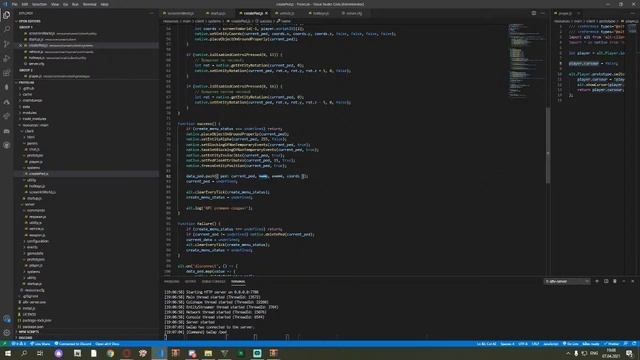640x360 pixels.
Task: Switch to the server.cfg editor tab
Action: coord(352,13)
